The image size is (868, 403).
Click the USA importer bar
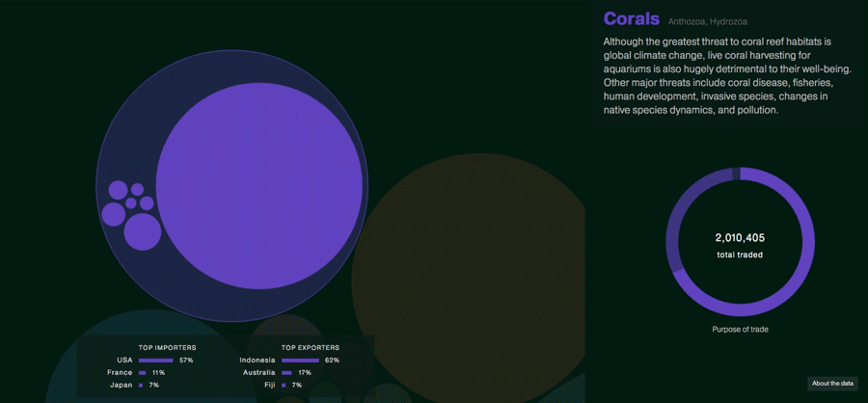tap(156, 361)
